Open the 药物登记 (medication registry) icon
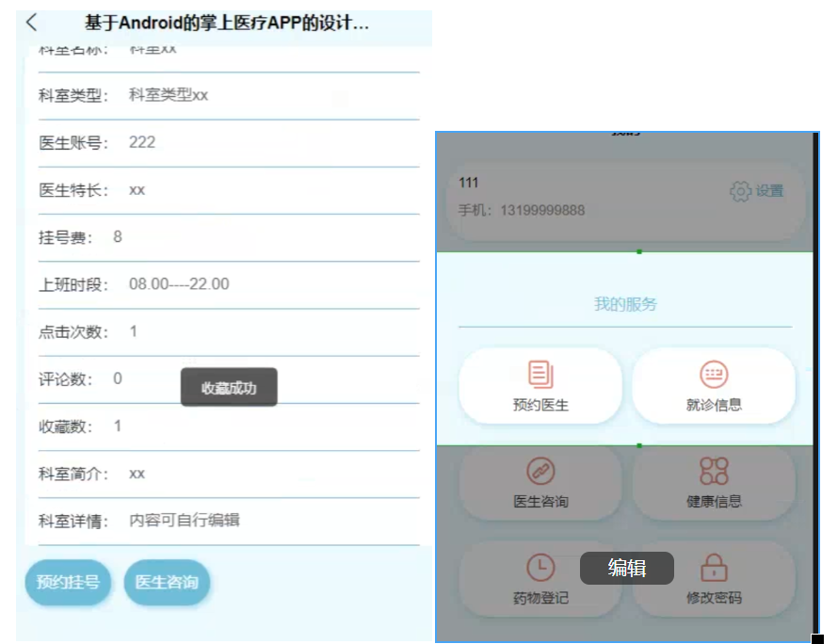Viewport: 838px width, 644px height. coord(540,582)
